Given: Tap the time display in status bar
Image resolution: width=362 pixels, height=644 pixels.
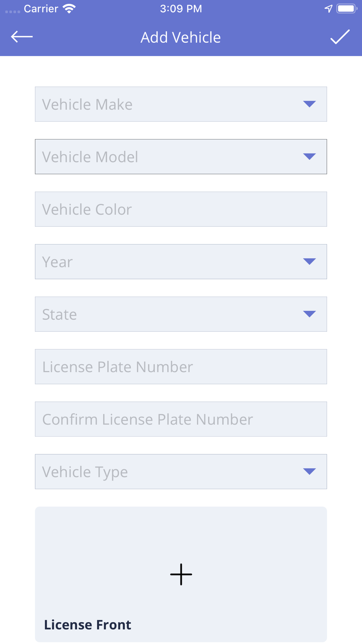Looking at the screenshot, I should 181,9.
